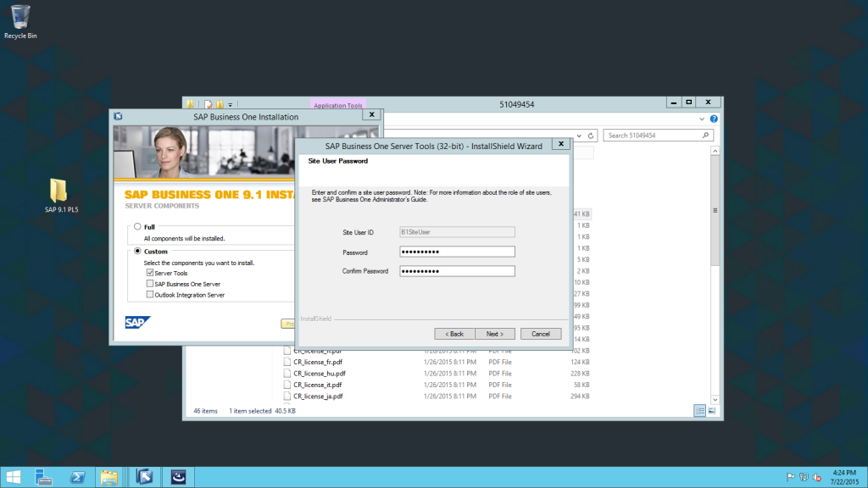Open File Explorer from the taskbar
This screenshot has width=868, height=488.
coord(109,477)
